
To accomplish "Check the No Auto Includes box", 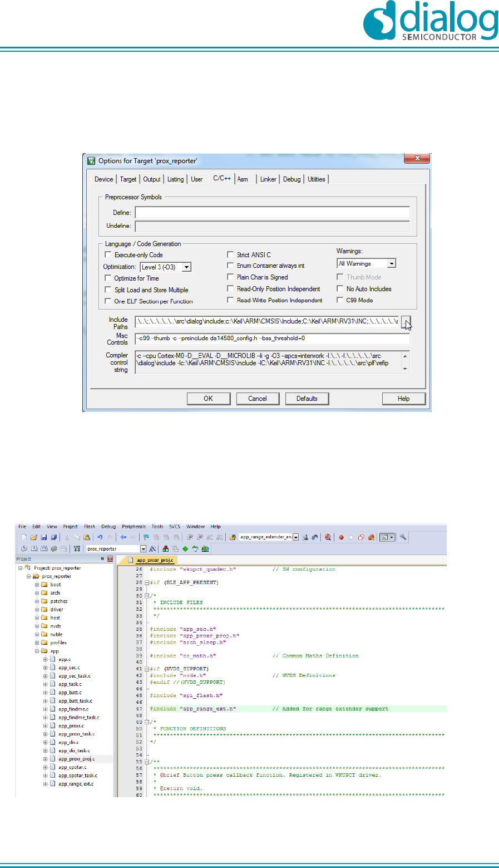I will click(340, 289).
